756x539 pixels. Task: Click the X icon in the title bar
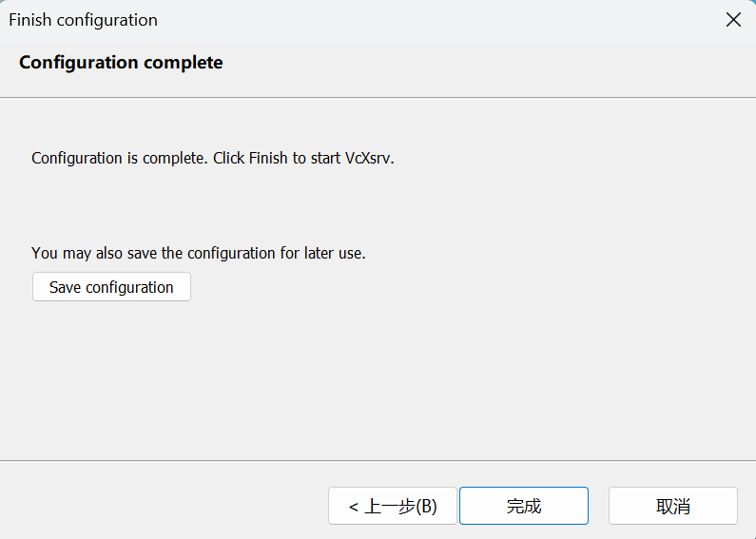click(x=733, y=20)
